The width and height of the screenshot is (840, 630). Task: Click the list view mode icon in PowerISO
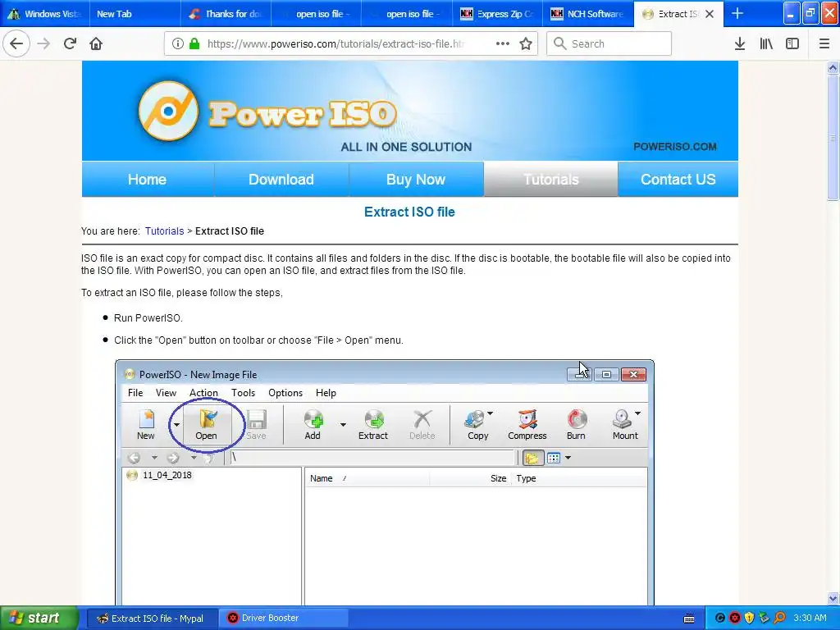coord(554,458)
